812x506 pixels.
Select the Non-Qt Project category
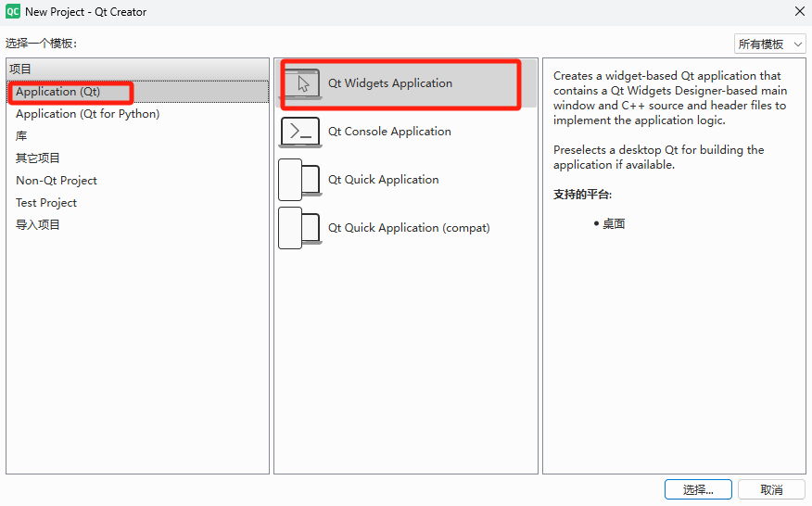coord(137,180)
